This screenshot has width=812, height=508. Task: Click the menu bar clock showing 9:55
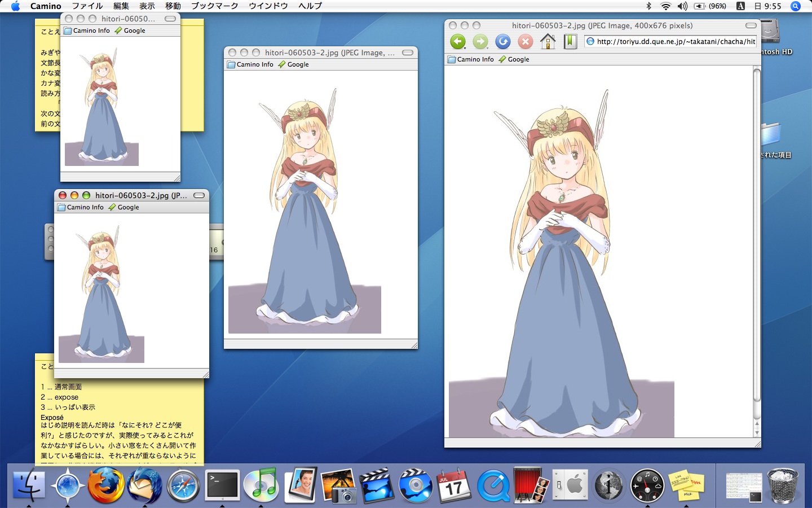768,6
